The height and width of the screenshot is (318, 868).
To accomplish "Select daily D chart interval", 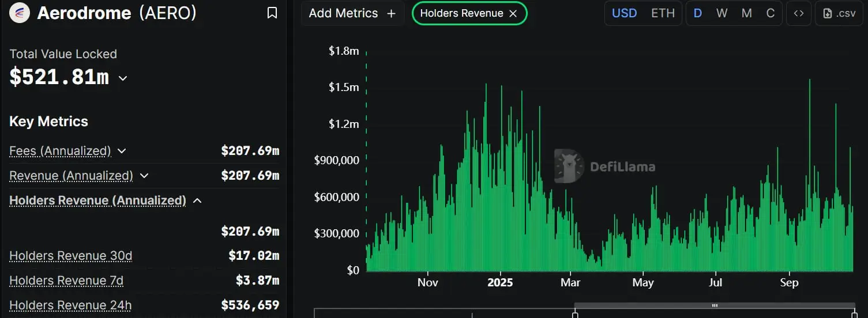I will pos(698,13).
